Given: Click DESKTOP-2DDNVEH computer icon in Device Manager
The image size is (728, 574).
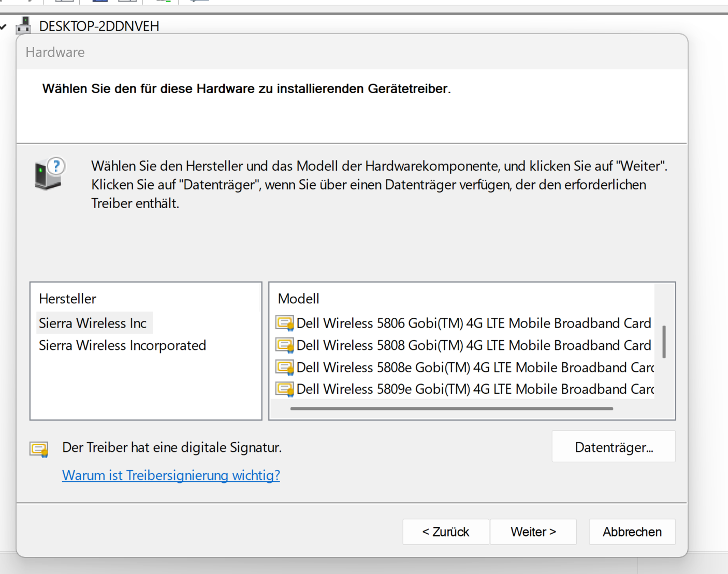Looking at the screenshot, I should pyautogui.click(x=23, y=25).
